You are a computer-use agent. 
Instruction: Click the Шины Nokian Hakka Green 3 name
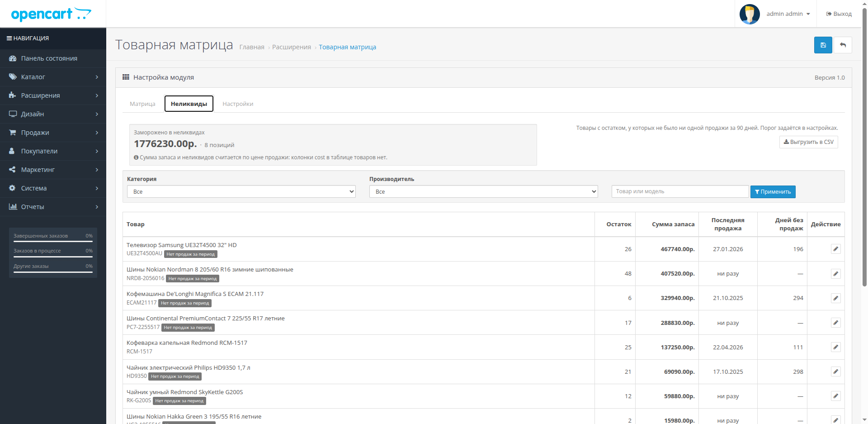[194, 417]
